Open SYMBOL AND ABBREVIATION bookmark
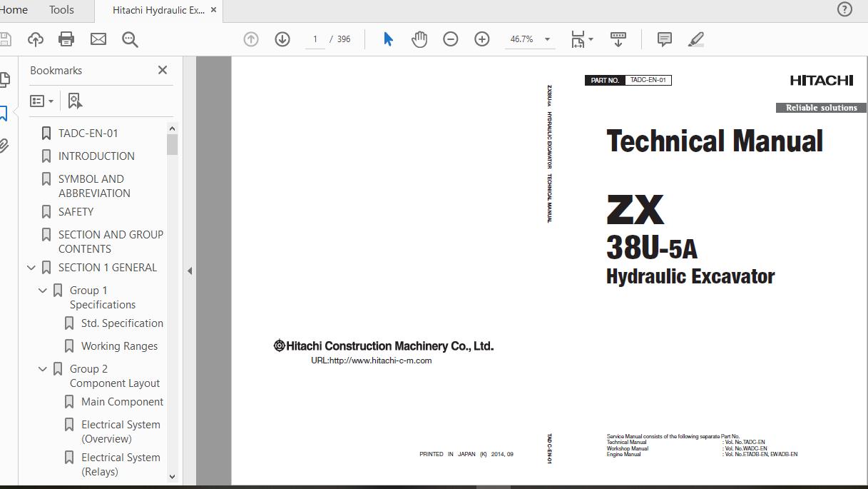The height and width of the screenshot is (489, 868). 94,186
